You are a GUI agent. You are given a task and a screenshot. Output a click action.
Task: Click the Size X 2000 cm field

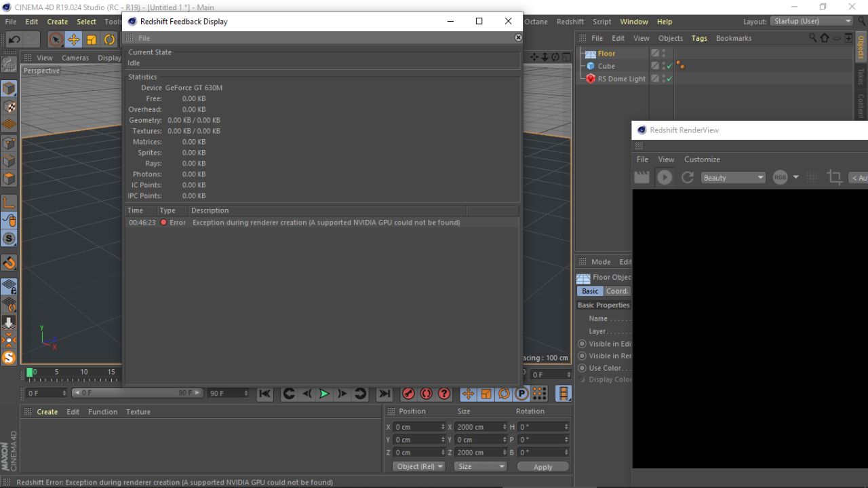481,427
